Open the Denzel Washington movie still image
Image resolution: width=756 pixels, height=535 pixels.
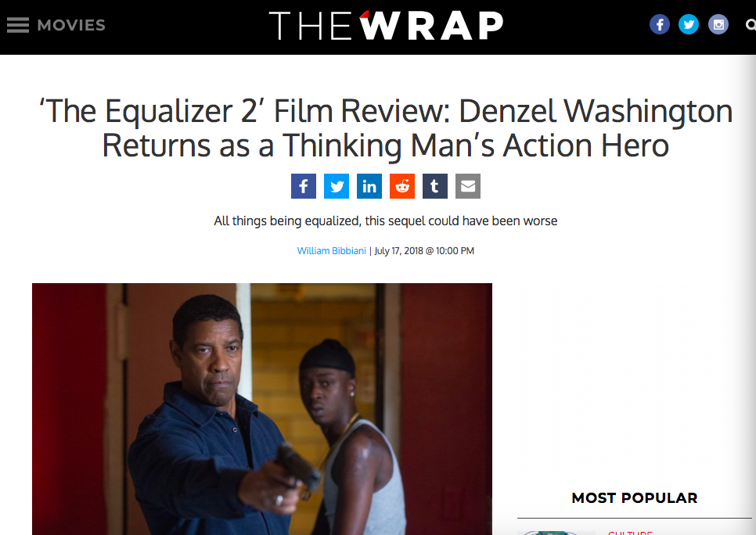point(262,409)
